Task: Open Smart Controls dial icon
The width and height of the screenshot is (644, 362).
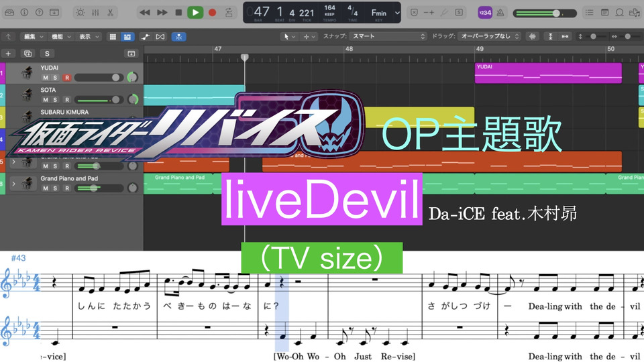Action: 80,12
